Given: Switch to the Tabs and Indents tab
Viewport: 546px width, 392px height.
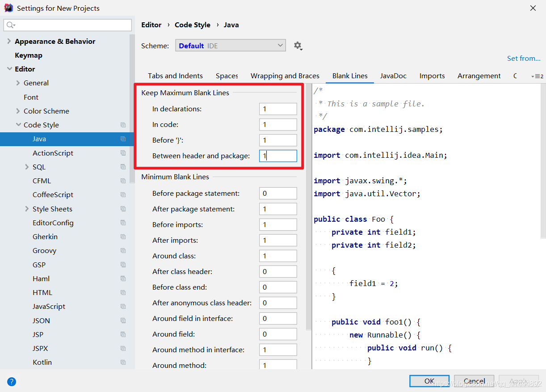Looking at the screenshot, I should pyautogui.click(x=175, y=76).
